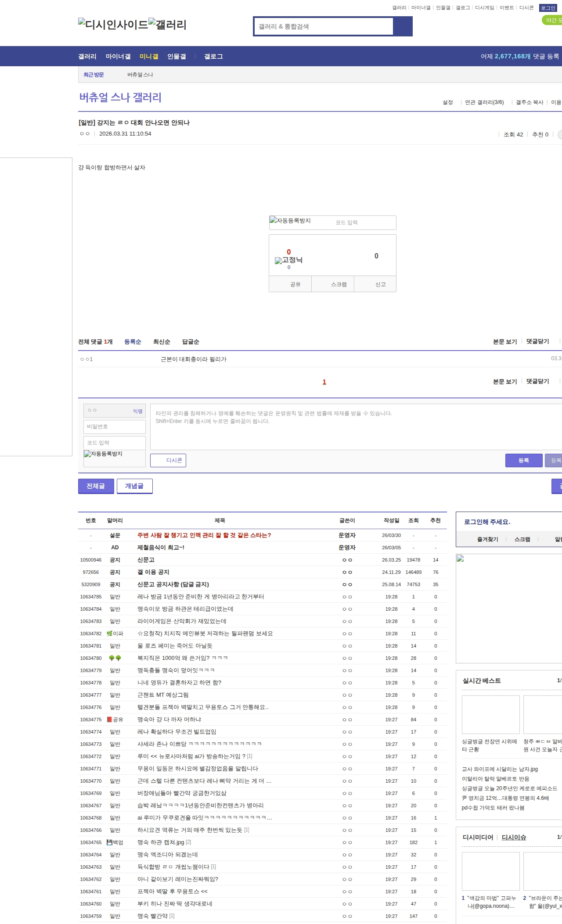562x924 pixels.
Task: Switch to the 미니갤 navigation tab
Action: click(149, 56)
